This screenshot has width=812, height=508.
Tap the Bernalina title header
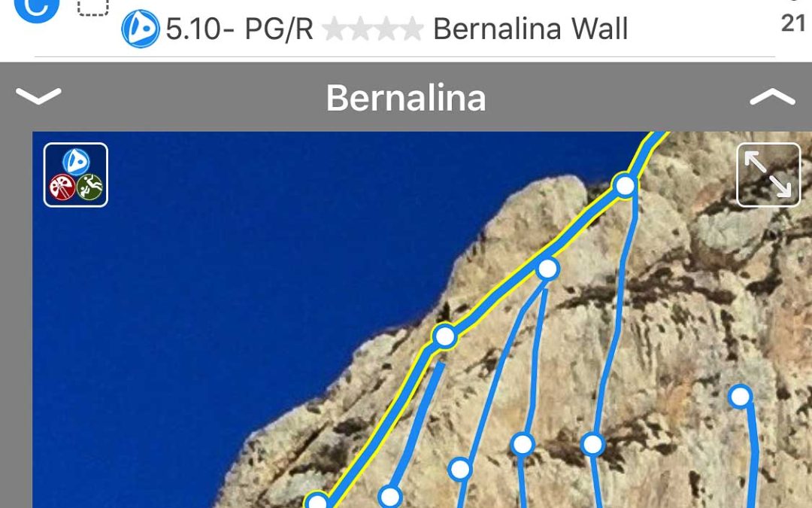point(406,97)
